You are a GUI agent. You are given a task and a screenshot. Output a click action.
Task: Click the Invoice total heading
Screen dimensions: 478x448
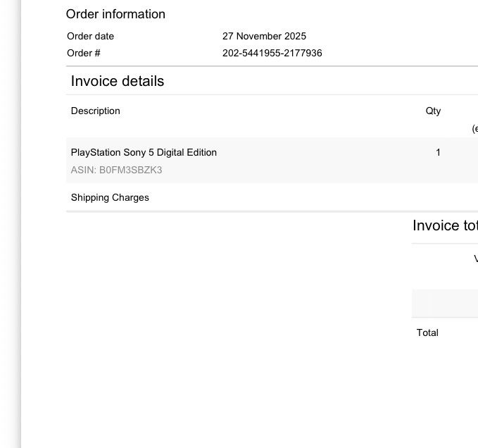pos(445,225)
